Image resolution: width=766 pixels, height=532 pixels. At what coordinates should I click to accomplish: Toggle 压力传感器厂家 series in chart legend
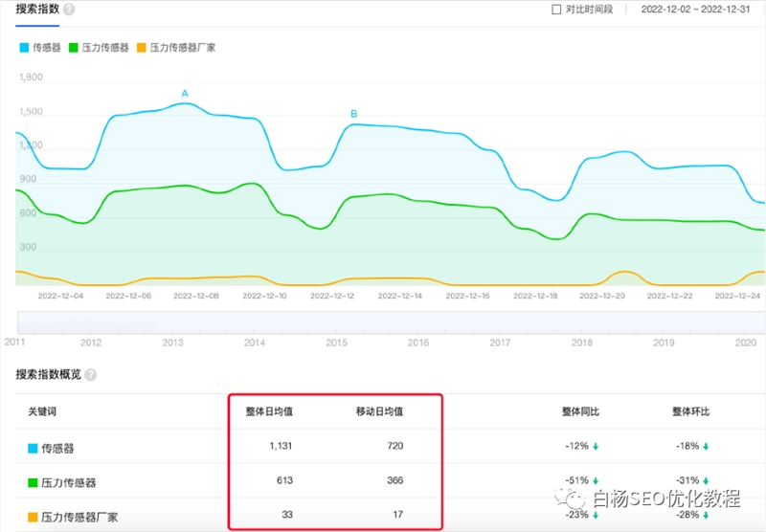(176, 47)
